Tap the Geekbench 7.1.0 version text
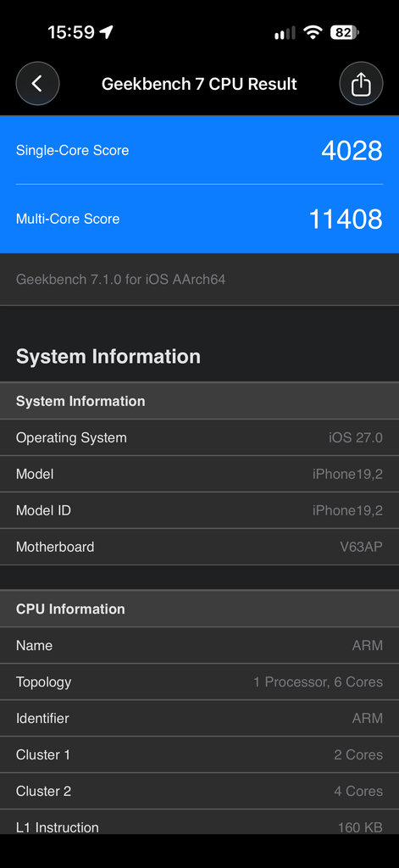The width and height of the screenshot is (399, 868). 120,279
